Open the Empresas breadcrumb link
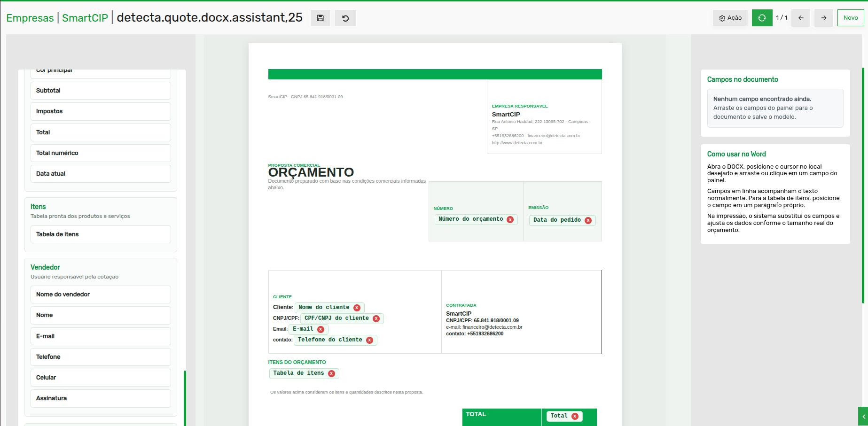Viewport: 868px width, 426px height. [30, 18]
